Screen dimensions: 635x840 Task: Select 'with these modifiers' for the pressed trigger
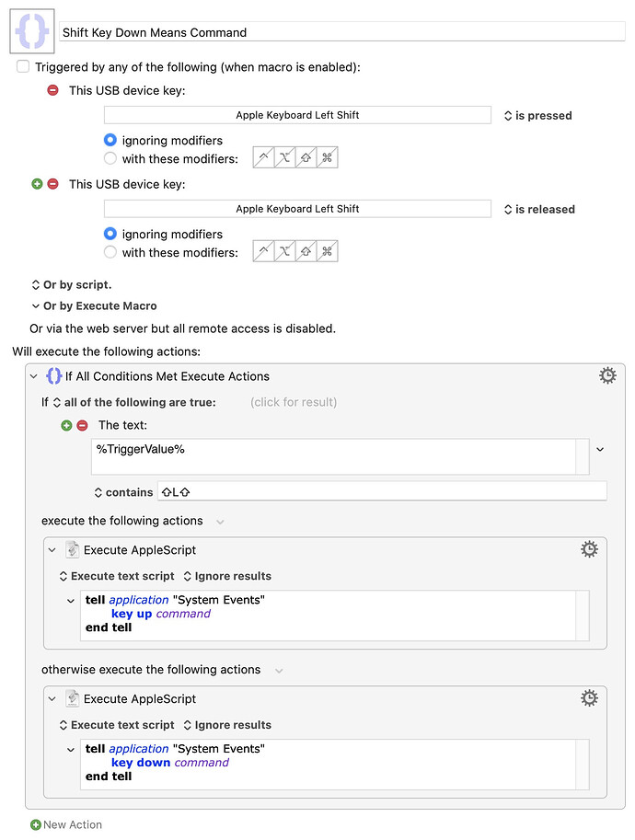coord(110,158)
